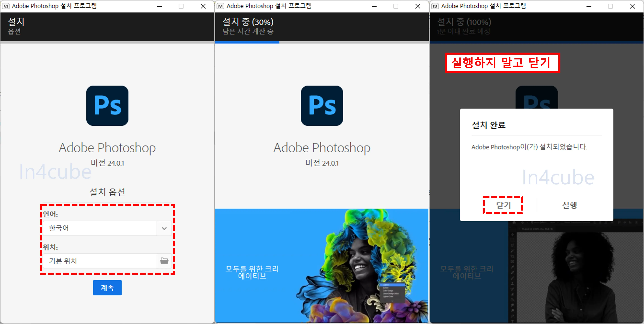Viewport: 644px width, 324px height.
Task: Click the 닫기 button in the completion dialog
Action: 503,205
